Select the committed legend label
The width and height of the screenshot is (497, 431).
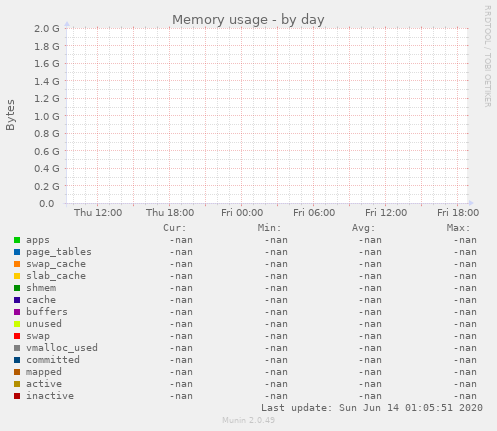pos(53,360)
